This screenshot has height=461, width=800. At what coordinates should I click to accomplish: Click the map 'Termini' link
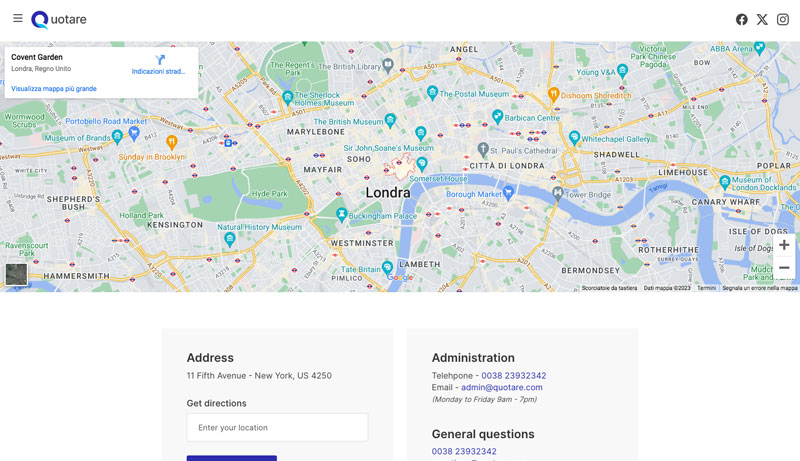pyautogui.click(x=706, y=288)
